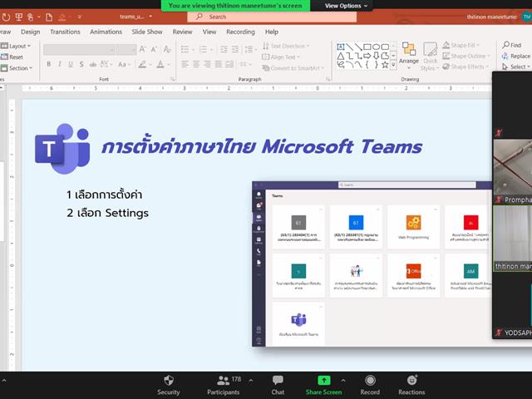532x399 pixels.
Task: Center text in the Paragraph group
Action: pyautogui.click(x=196, y=64)
